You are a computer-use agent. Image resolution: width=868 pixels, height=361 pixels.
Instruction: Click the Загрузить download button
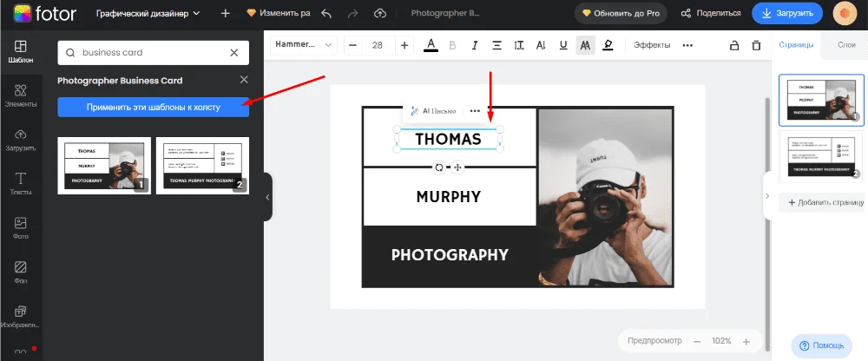tap(786, 14)
